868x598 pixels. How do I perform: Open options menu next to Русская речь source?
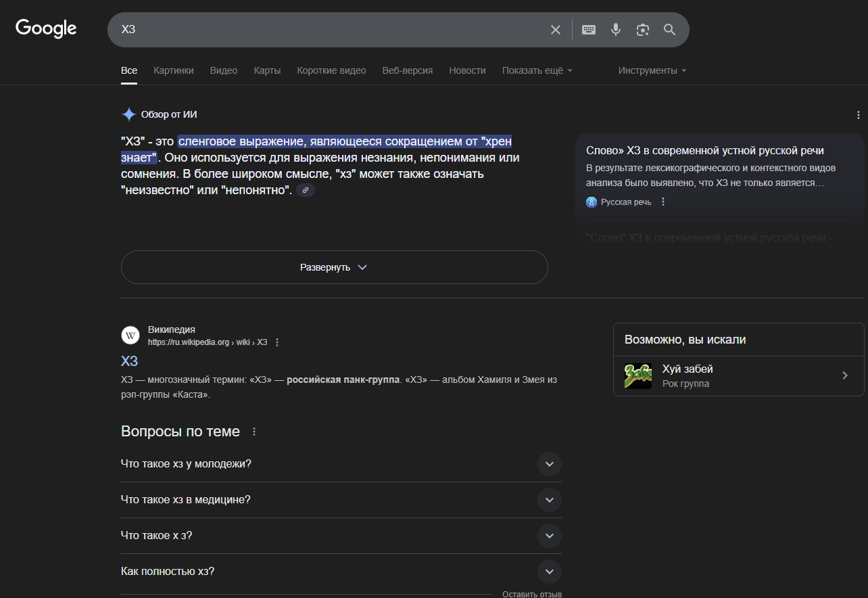tap(663, 202)
